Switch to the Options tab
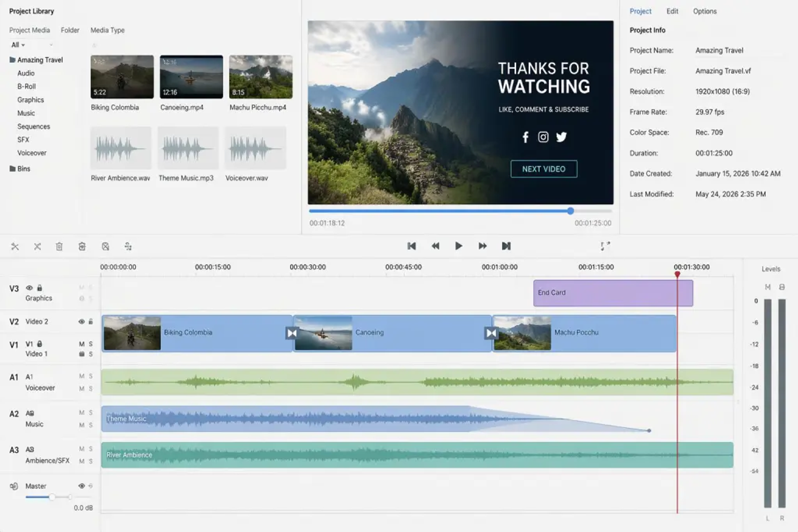The image size is (798, 532). (x=705, y=11)
